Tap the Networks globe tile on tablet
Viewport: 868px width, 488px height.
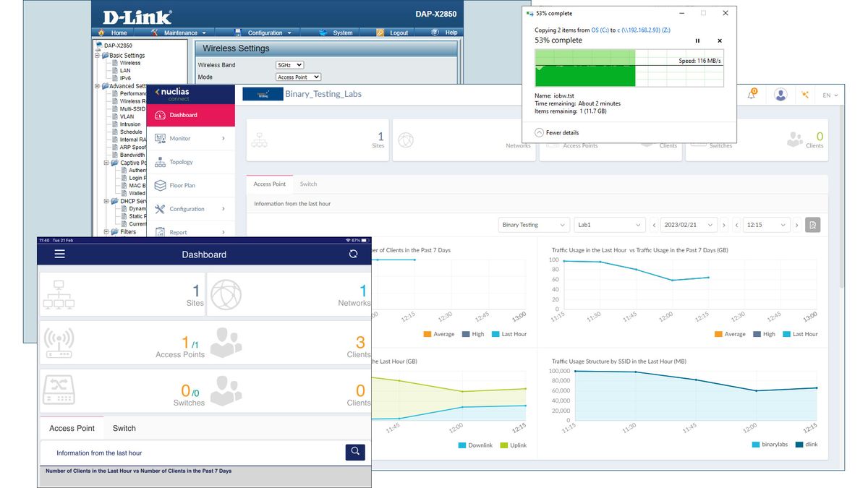click(x=289, y=294)
